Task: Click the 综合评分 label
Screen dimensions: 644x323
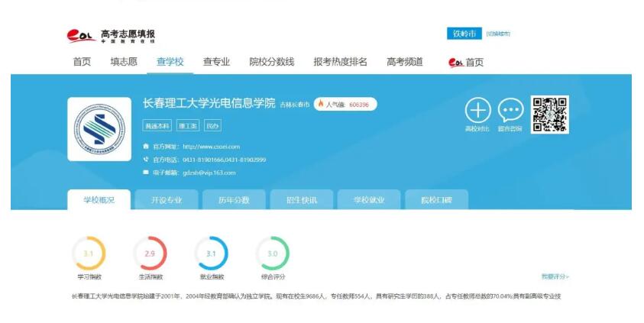Action: (x=273, y=277)
